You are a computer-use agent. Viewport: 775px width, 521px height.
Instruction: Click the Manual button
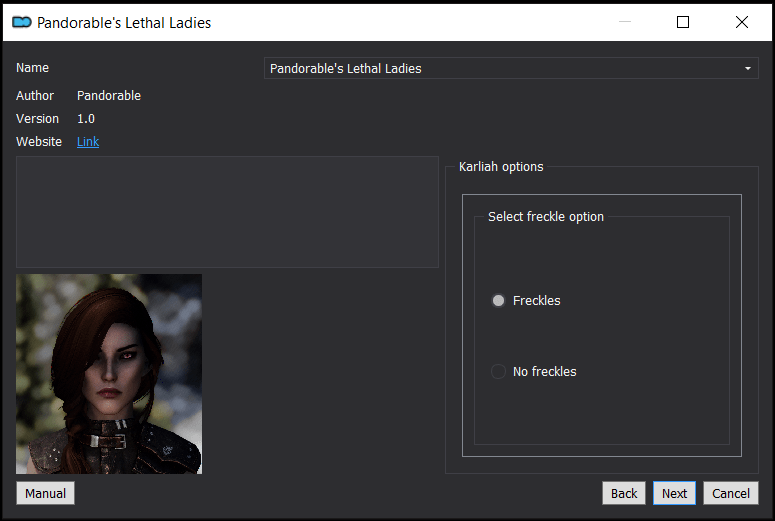(45, 493)
